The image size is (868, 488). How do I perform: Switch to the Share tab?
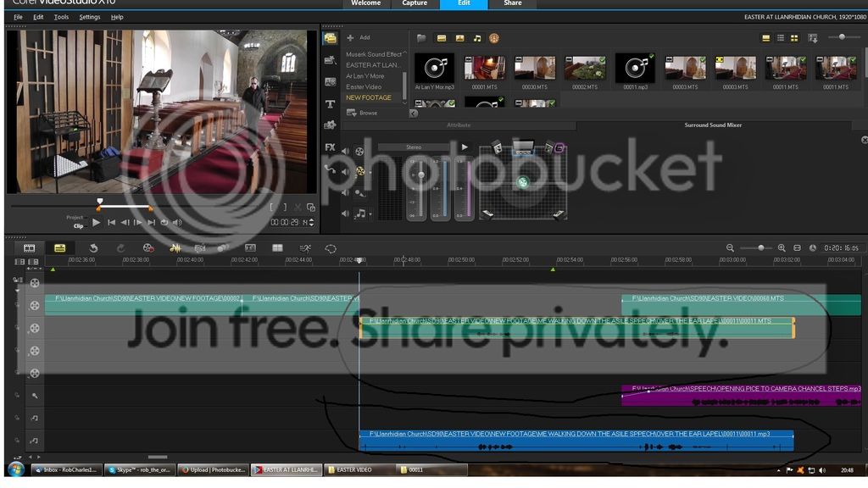click(x=513, y=4)
